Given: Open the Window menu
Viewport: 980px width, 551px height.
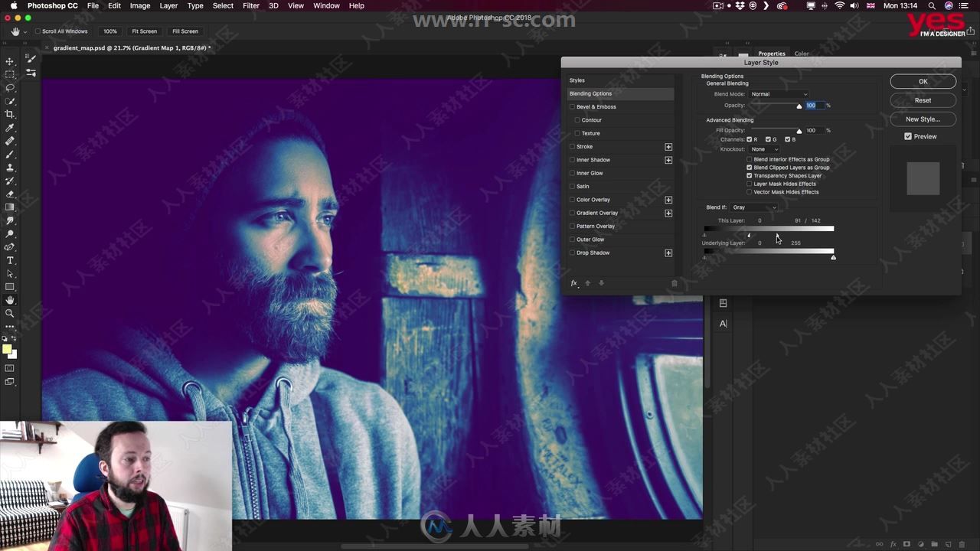Looking at the screenshot, I should pyautogui.click(x=326, y=5).
